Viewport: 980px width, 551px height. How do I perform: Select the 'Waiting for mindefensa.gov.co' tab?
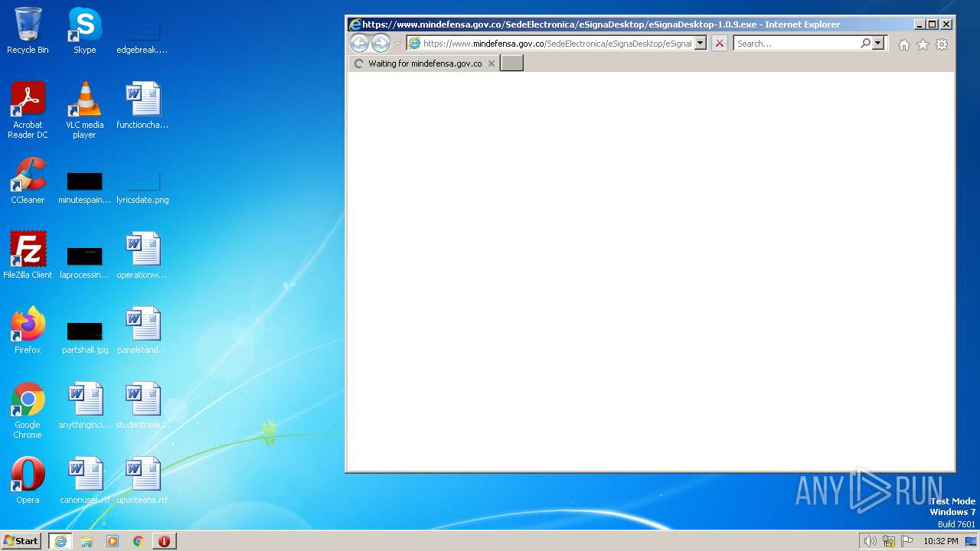(x=424, y=64)
